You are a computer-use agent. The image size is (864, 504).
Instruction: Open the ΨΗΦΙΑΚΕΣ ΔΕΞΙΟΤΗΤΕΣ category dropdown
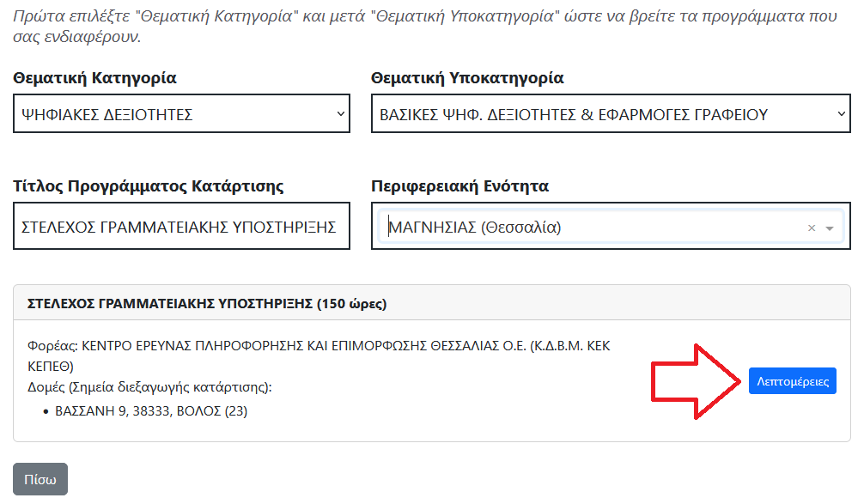point(180,112)
